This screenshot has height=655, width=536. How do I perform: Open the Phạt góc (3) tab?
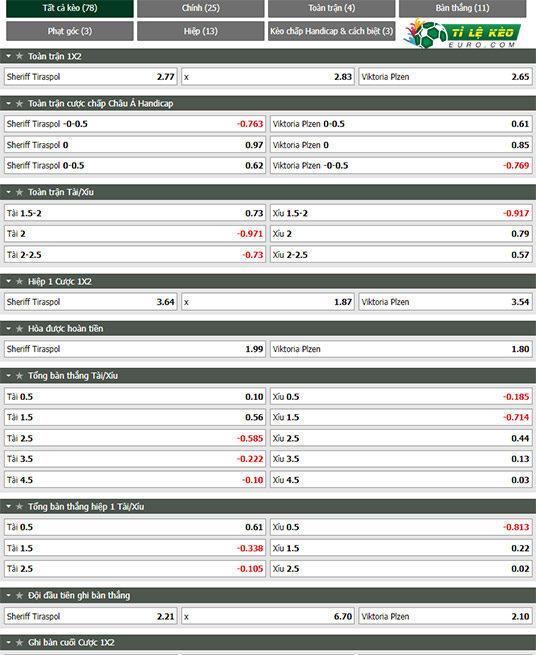pos(70,31)
